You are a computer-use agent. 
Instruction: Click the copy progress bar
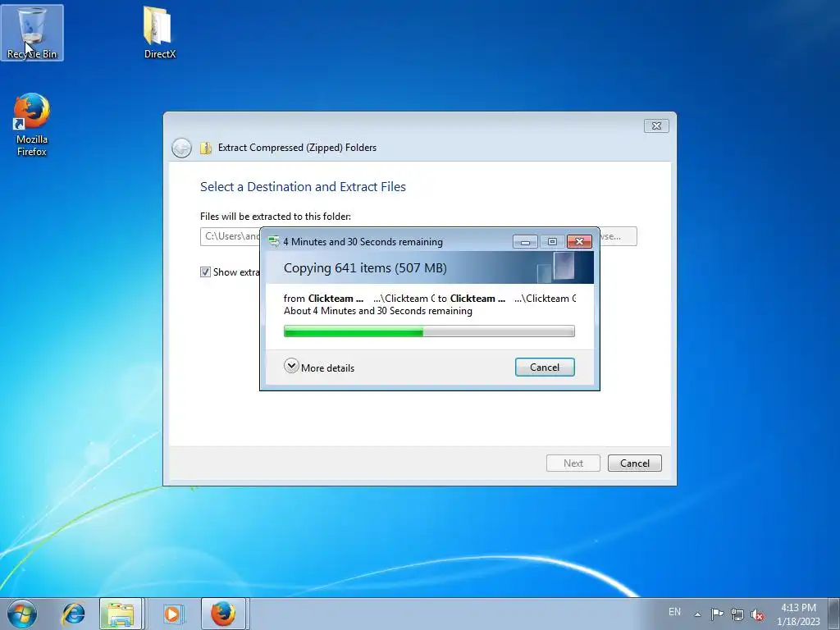pyautogui.click(x=429, y=331)
